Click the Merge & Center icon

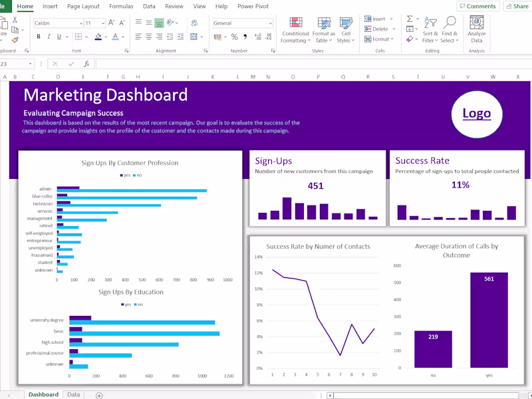(x=194, y=37)
